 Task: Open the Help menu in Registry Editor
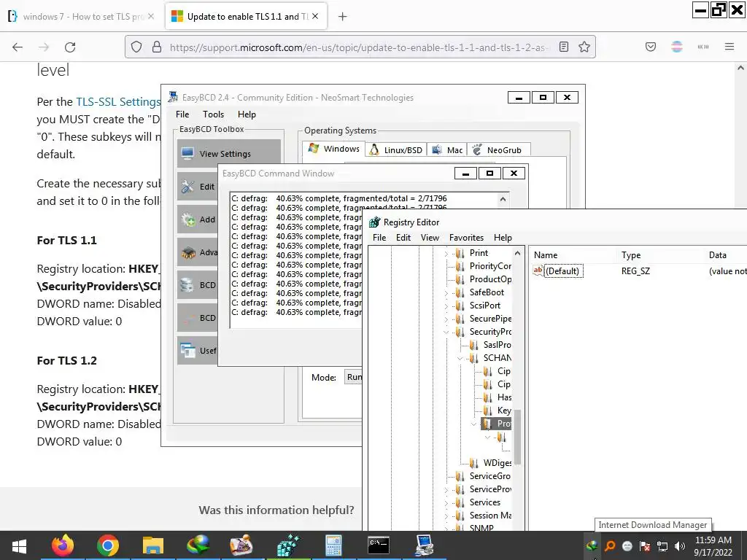503,238
